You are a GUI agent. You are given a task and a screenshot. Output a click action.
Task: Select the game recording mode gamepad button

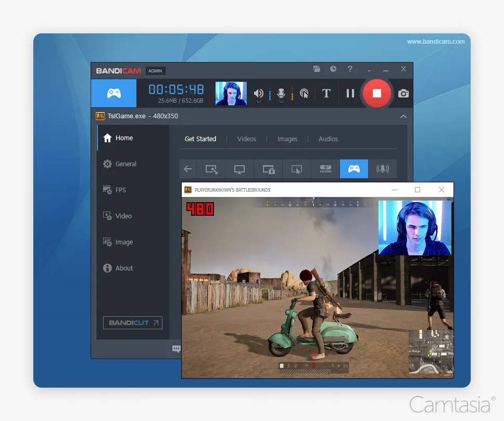click(x=114, y=93)
